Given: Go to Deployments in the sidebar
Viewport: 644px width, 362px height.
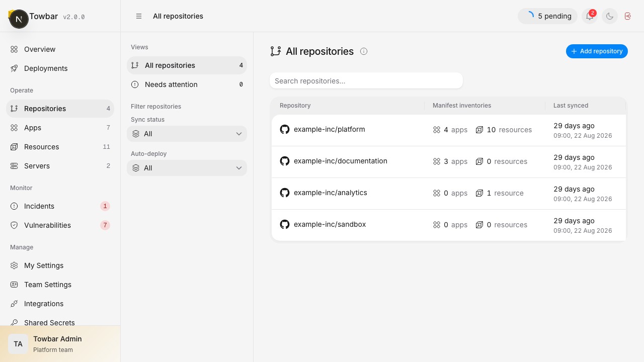Looking at the screenshot, I should click(x=60, y=68).
